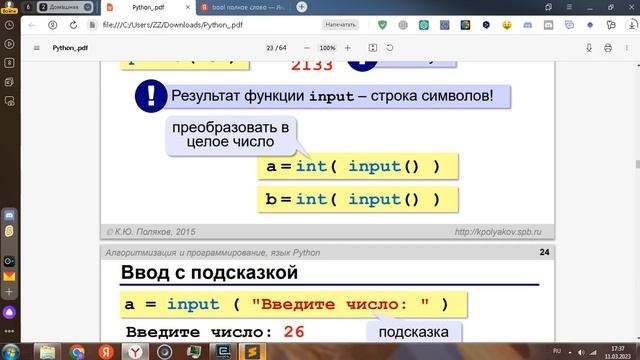Click the file icon in address bar
This screenshot has height=360, width=640.
tap(92, 25)
